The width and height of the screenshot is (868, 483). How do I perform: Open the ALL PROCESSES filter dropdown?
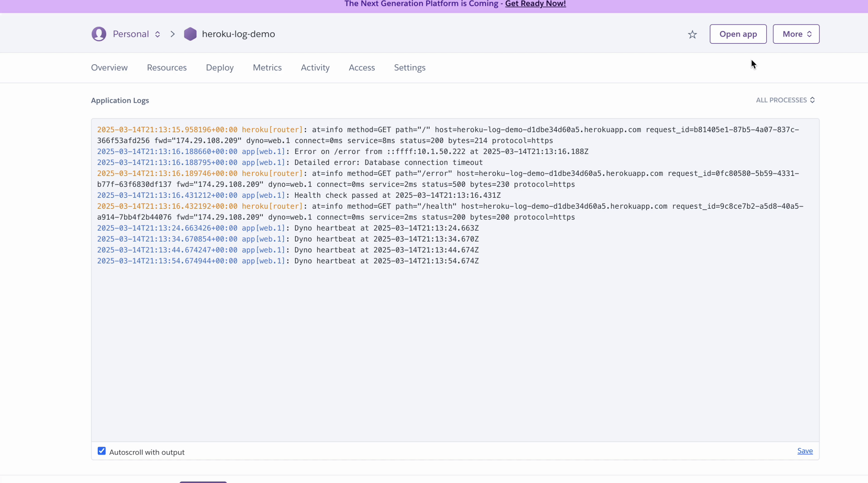[786, 100]
